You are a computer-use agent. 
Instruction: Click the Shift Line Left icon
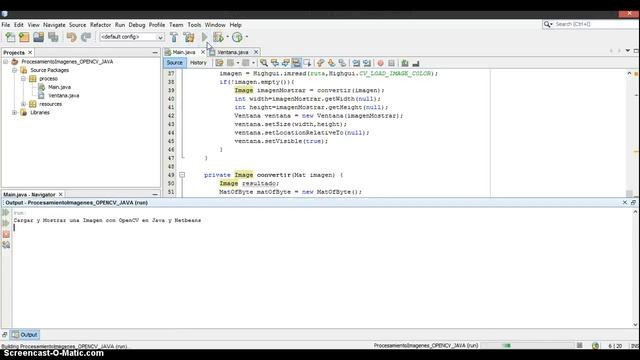pyautogui.click(x=356, y=63)
